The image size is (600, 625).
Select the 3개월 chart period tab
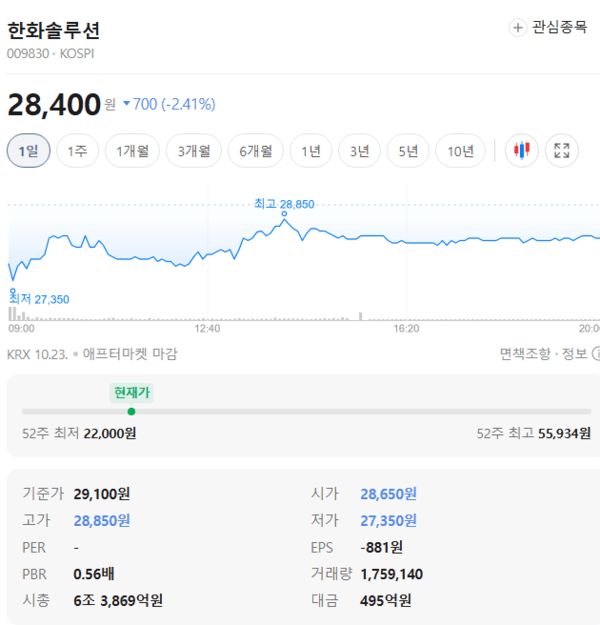point(194,151)
